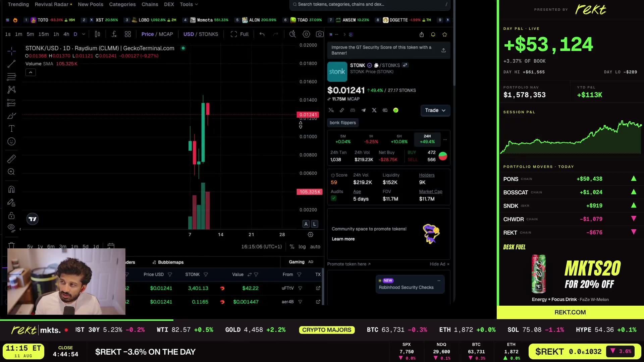Toggle magnet mode in drawing toolbar
This screenshot has width=644, height=362.
(x=11, y=190)
